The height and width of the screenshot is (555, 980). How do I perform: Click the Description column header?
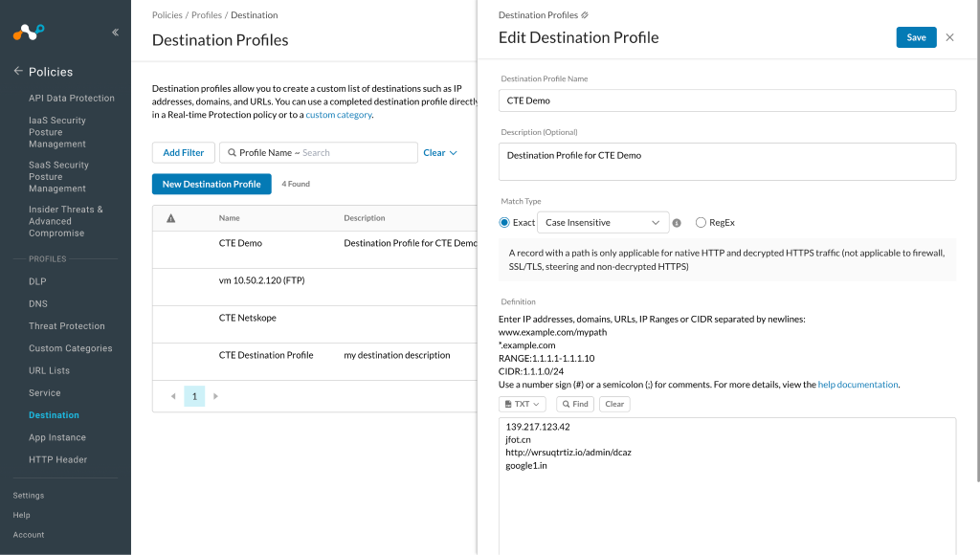pos(365,218)
